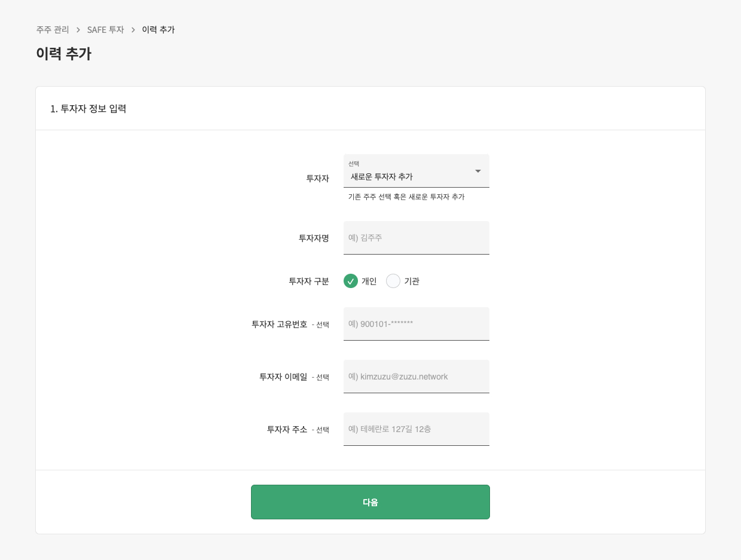Expand the investor dropdown chevron arrow
Image resolution: width=741 pixels, height=560 pixels.
point(477,171)
